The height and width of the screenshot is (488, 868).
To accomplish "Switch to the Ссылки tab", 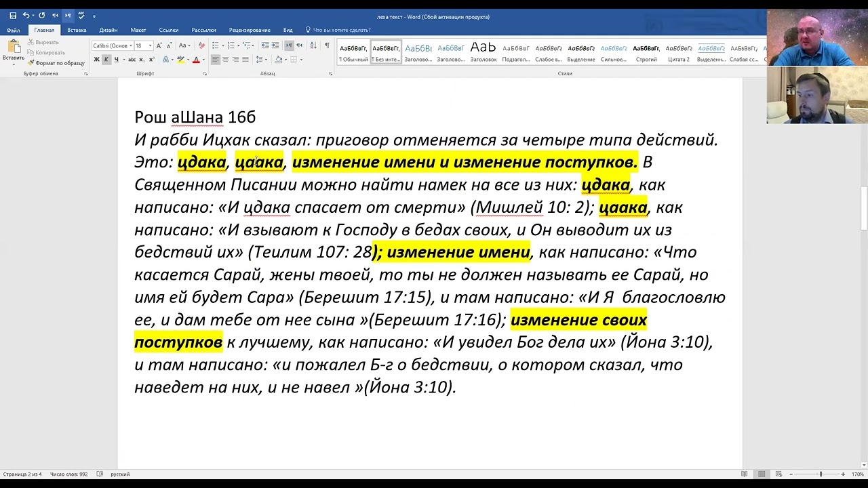I will point(169,30).
